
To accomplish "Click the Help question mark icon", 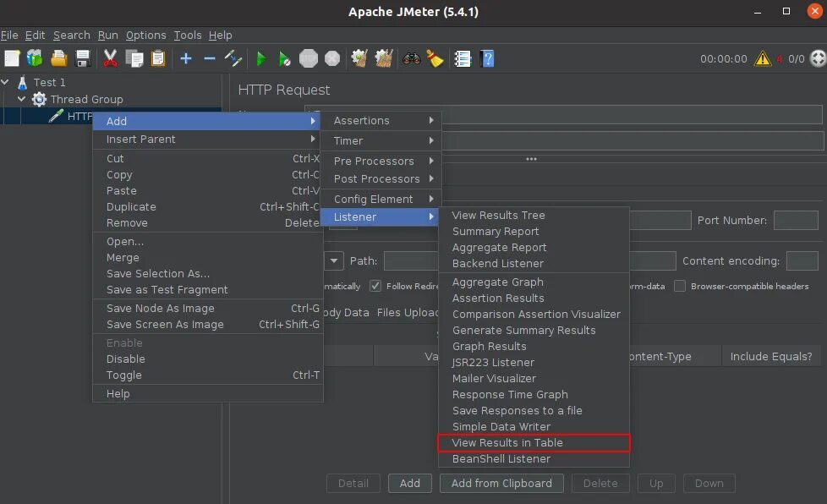I will [x=487, y=58].
